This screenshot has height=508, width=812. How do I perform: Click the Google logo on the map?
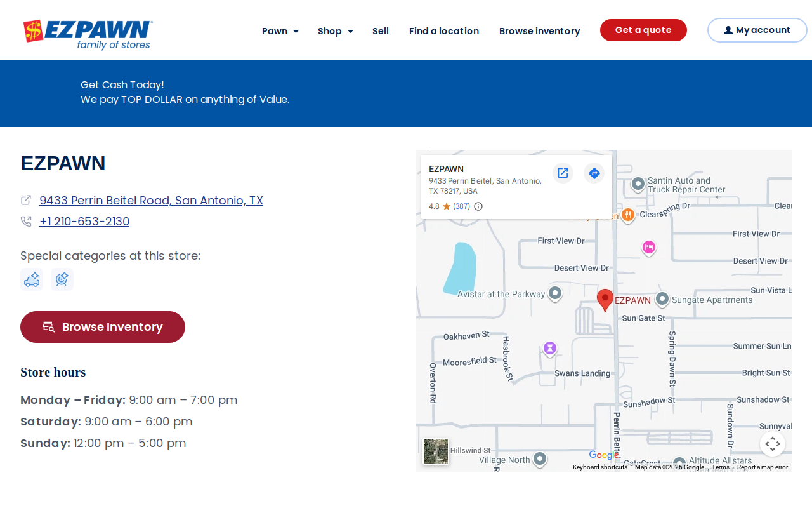[604, 455]
